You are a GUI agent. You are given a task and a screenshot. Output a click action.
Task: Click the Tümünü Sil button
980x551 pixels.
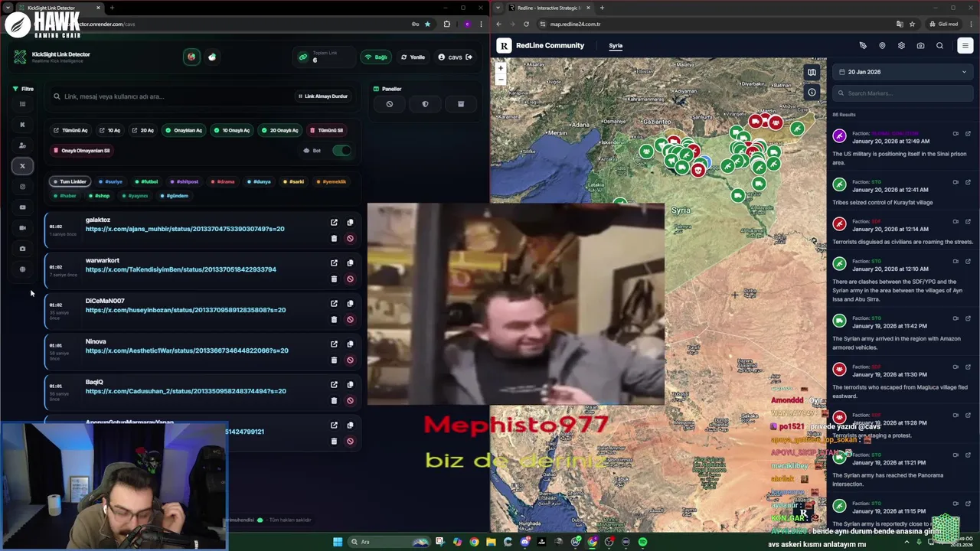click(327, 130)
